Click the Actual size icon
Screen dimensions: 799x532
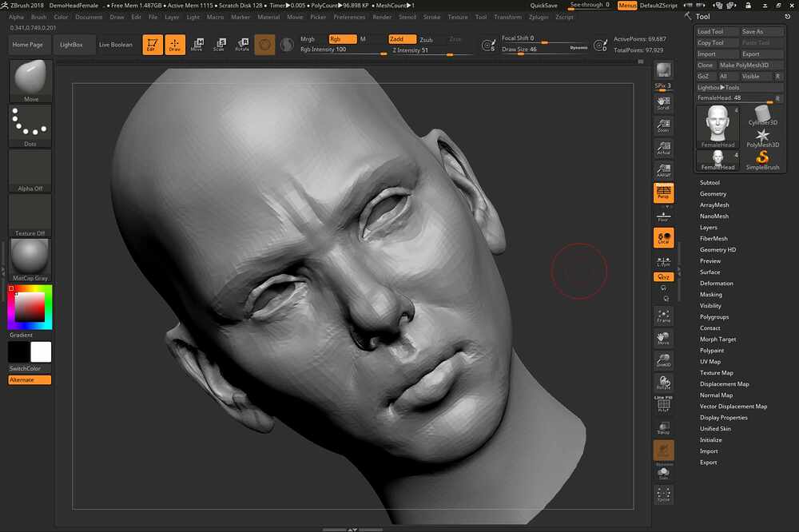(x=663, y=148)
